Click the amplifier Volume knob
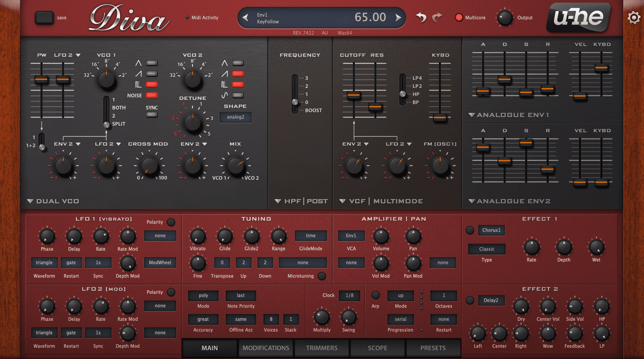Screen dimensions: 644x359 click(381, 236)
